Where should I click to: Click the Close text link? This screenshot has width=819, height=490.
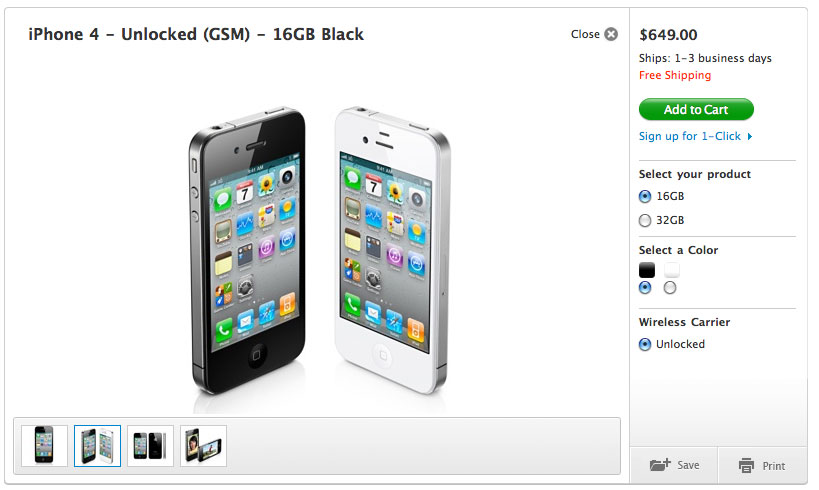point(585,34)
